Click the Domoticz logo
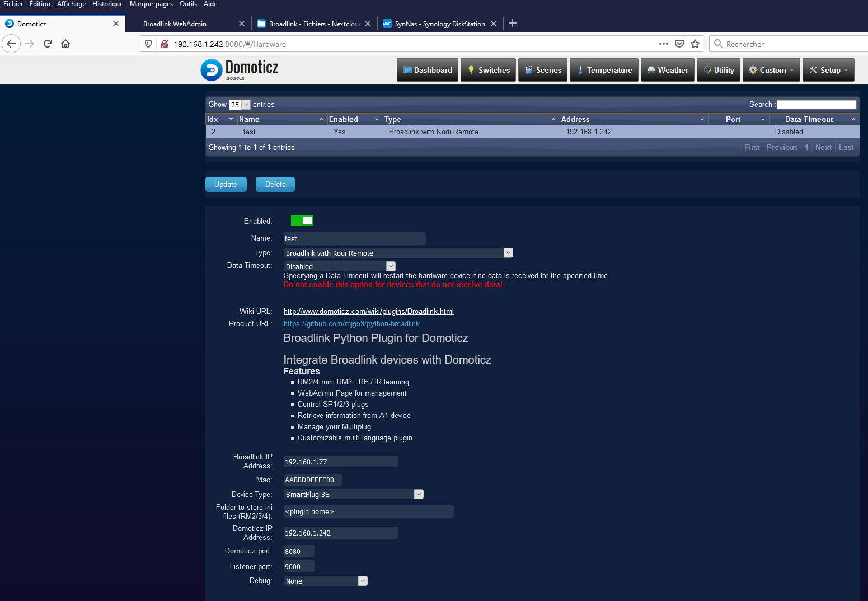 (240, 70)
